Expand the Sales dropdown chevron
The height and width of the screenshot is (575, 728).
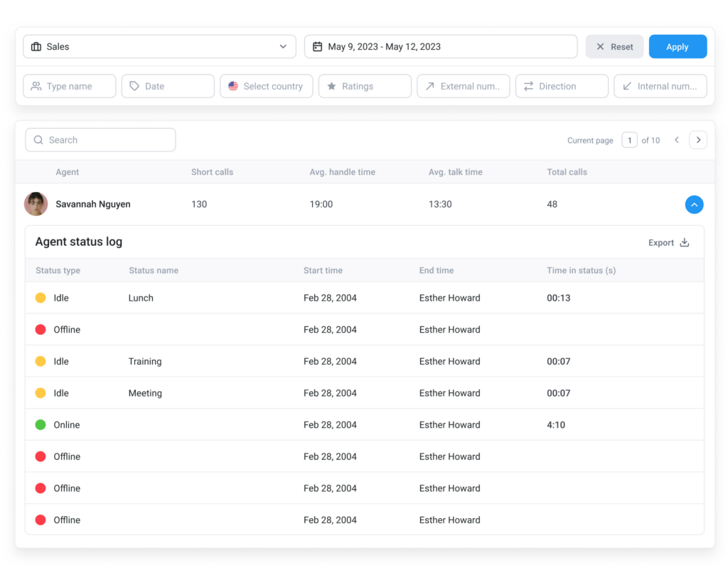click(x=283, y=46)
